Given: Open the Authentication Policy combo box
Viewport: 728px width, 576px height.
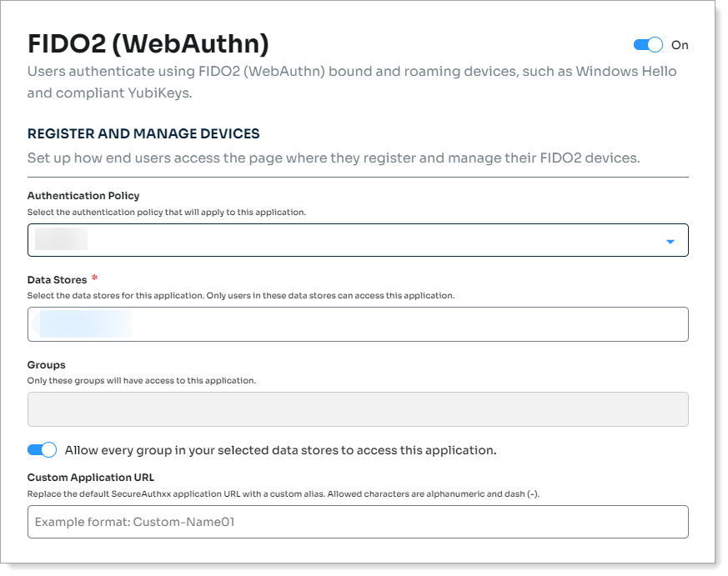Looking at the screenshot, I should 358,240.
